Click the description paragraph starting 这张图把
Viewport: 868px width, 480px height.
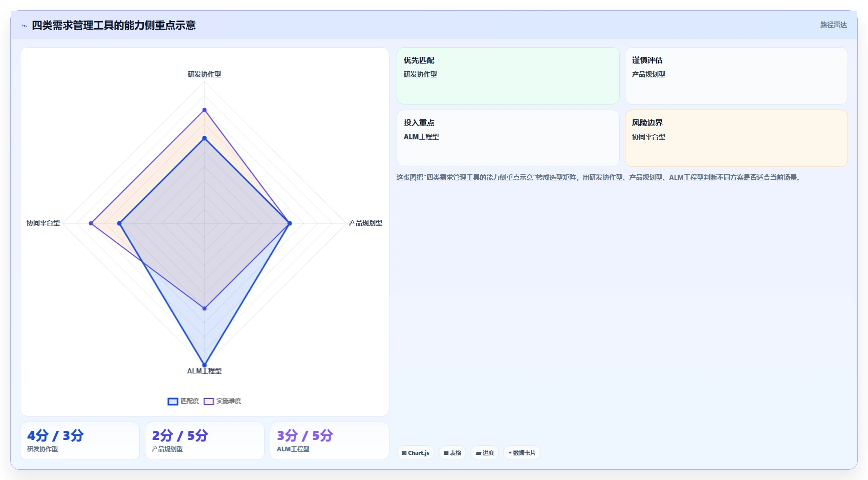[x=599, y=177]
